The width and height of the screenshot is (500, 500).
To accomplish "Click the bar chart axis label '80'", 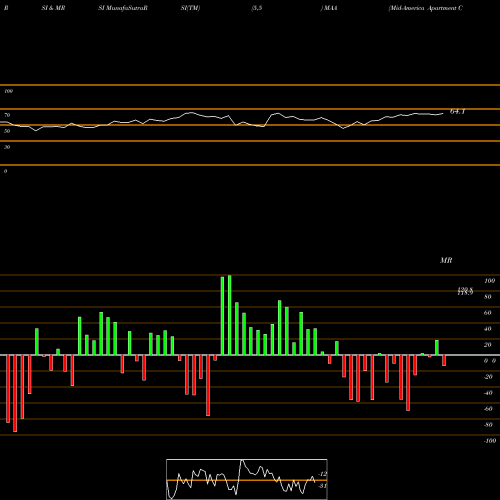I will tap(488, 297).
